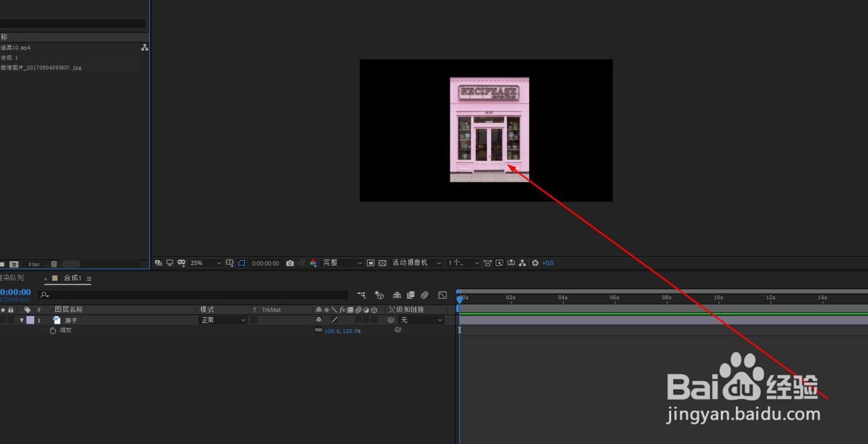
Task: Open the Composition Mini-Flowchart icon
Action: point(361,295)
